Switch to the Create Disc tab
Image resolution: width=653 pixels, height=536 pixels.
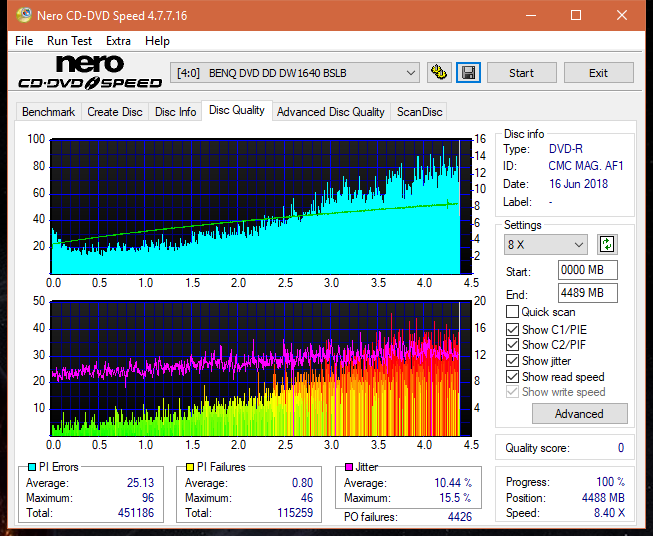tap(115, 112)
